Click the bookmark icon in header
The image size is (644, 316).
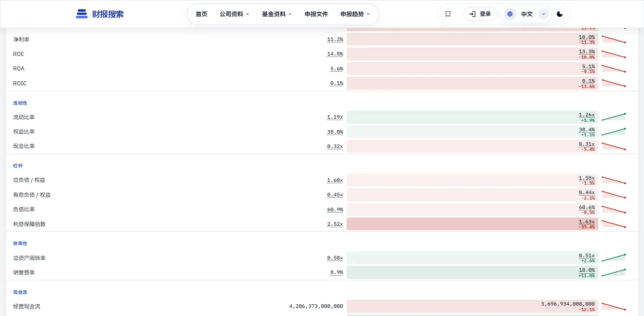448,14
